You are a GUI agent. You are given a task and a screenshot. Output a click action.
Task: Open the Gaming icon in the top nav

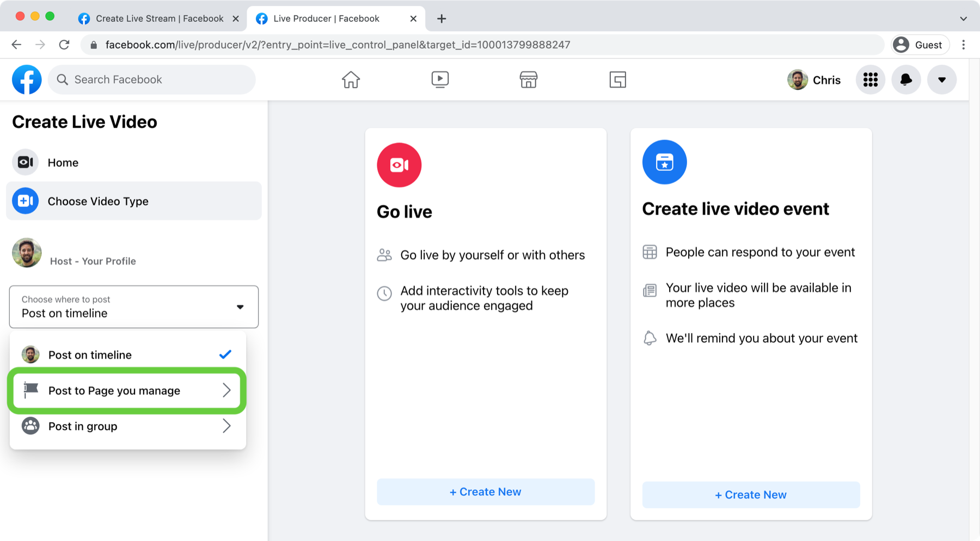617,79
